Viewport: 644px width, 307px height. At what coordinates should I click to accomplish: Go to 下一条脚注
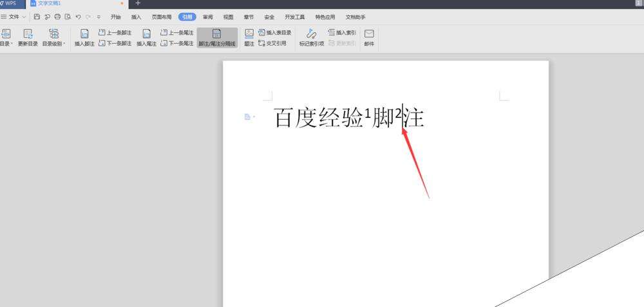click(115, 43)
